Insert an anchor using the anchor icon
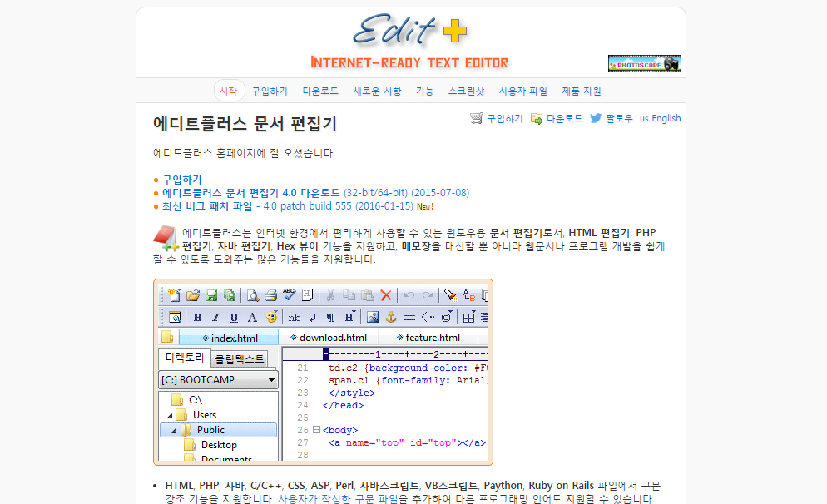 tap(391, 317)
